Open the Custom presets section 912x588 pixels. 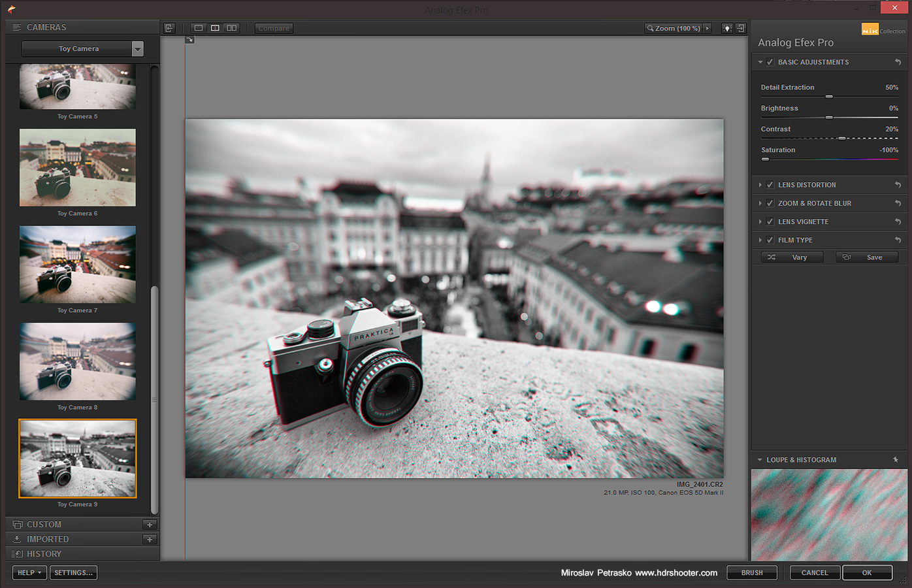click(44, 525)
